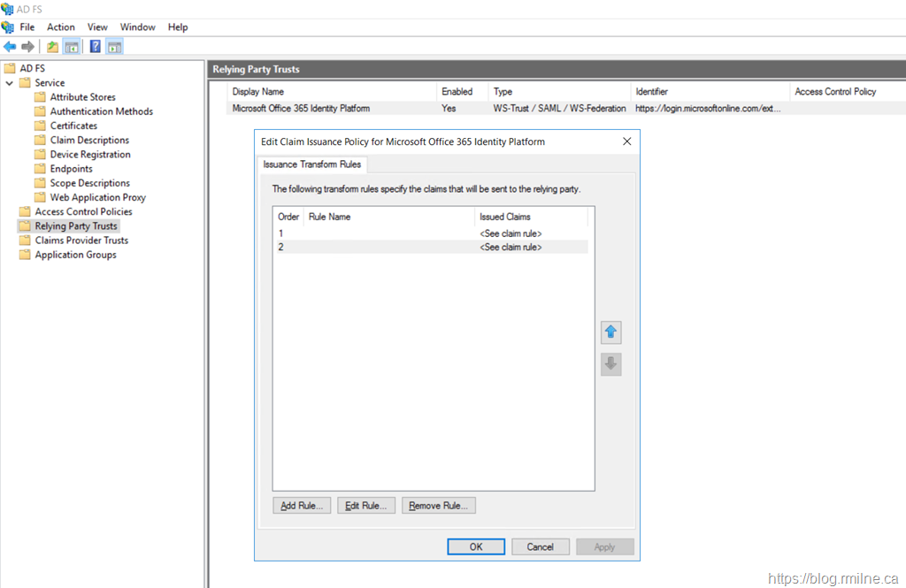Move rule up with blue arrow
906x588 pixels.
tap(610, 333)
